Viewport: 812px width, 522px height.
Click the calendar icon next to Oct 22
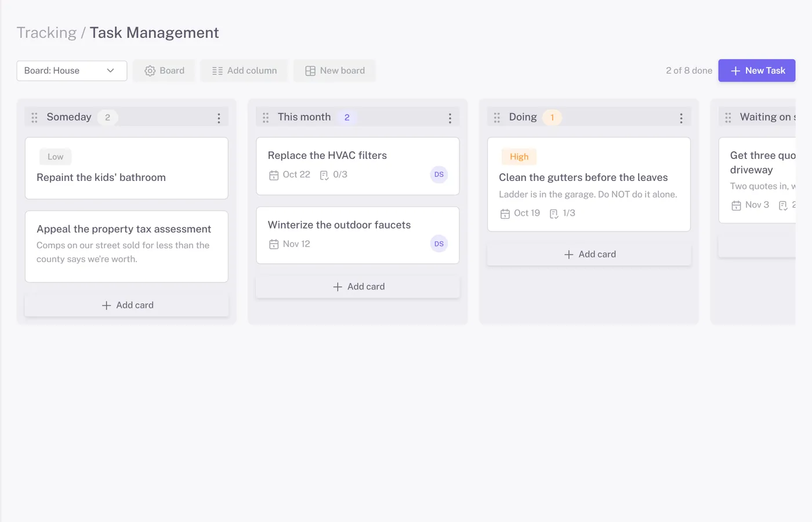click(x=274, y=175)
